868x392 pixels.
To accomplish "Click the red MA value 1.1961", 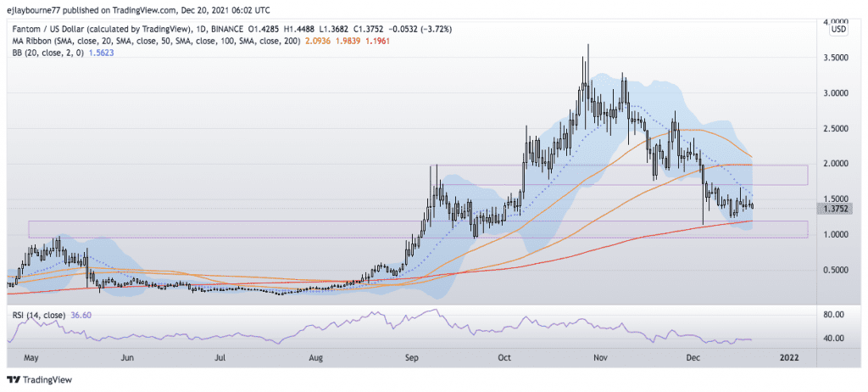I will tap(377, 41).
